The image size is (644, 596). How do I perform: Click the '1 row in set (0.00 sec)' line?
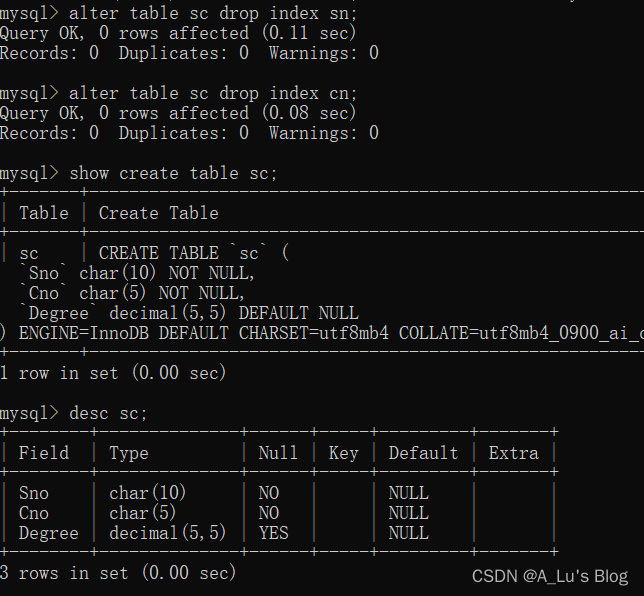113,373
